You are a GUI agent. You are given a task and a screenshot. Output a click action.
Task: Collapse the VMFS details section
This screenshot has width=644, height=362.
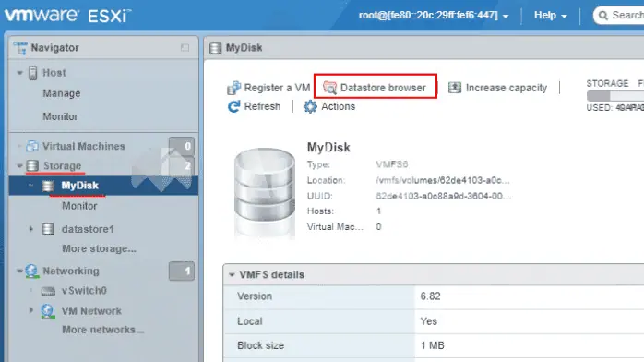(x=232, y=274)
